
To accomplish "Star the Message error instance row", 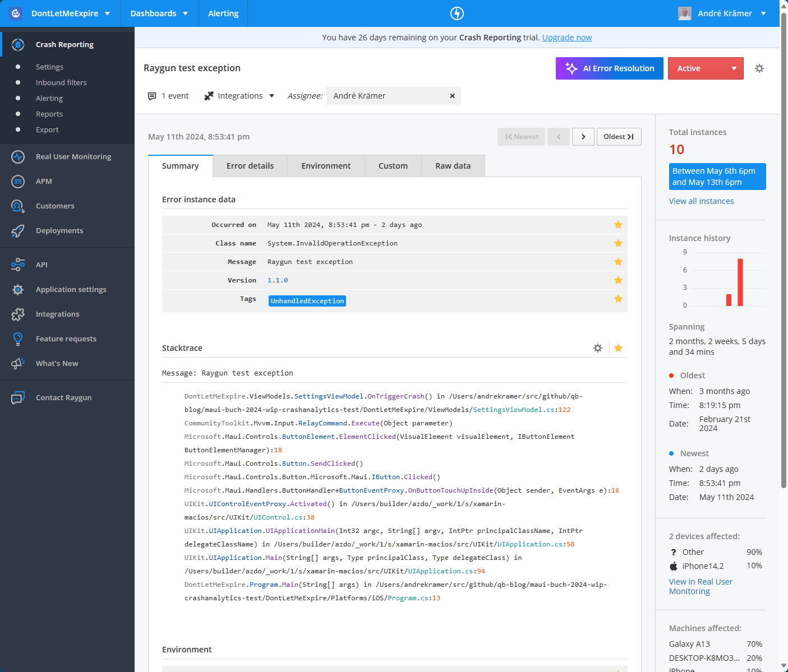I will pyautogui.click(x=618, y=262).
